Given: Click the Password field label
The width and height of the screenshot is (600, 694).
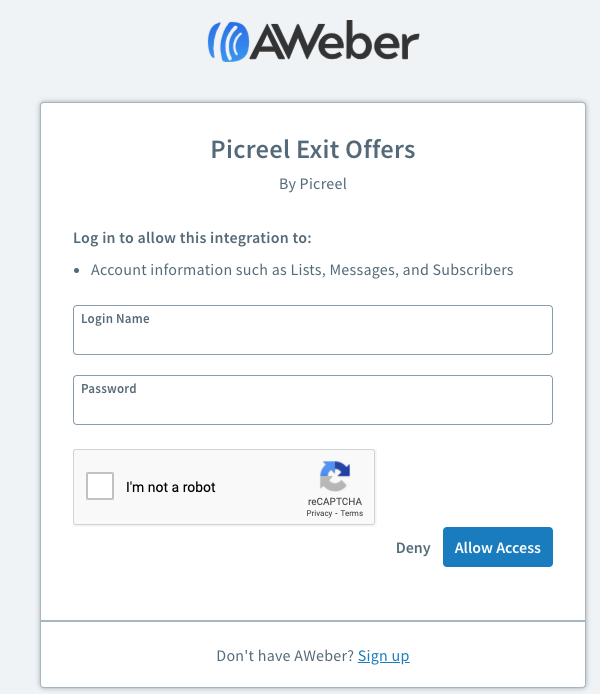Looking at the screenshot, I should 109,389.
